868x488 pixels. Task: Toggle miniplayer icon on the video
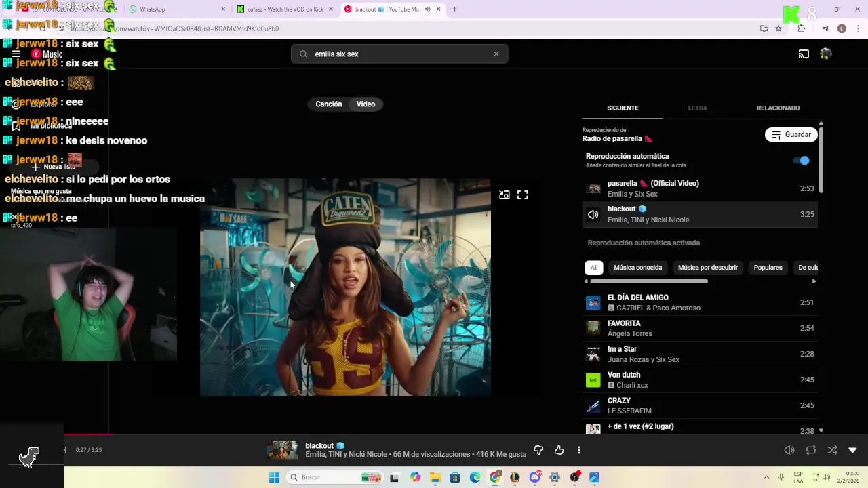pos(505,195)
